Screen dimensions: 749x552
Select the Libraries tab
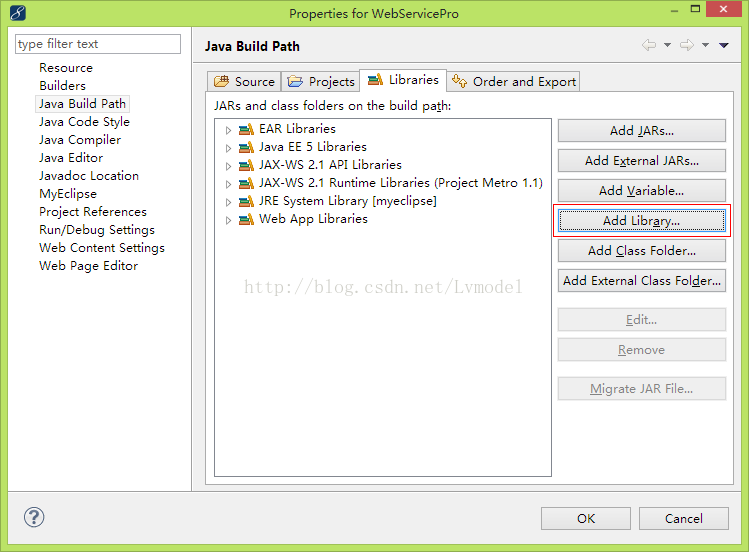pos(403,80)
